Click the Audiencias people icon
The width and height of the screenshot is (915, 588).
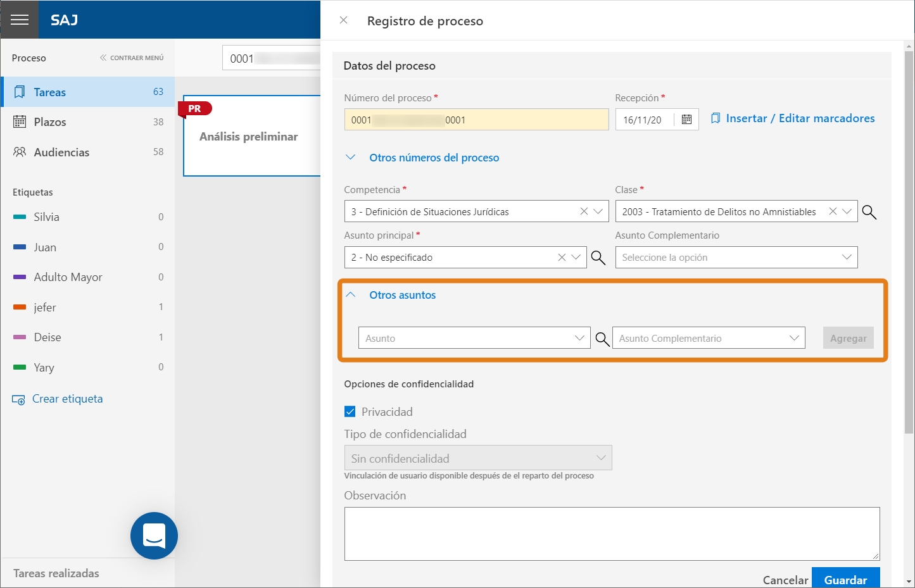pos(20,152)
